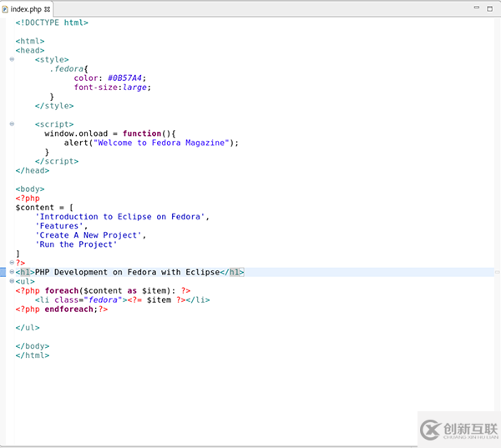Click the font-size:large declaration
501x448 pixels.
pyautogui.click(x=113, y=88)
